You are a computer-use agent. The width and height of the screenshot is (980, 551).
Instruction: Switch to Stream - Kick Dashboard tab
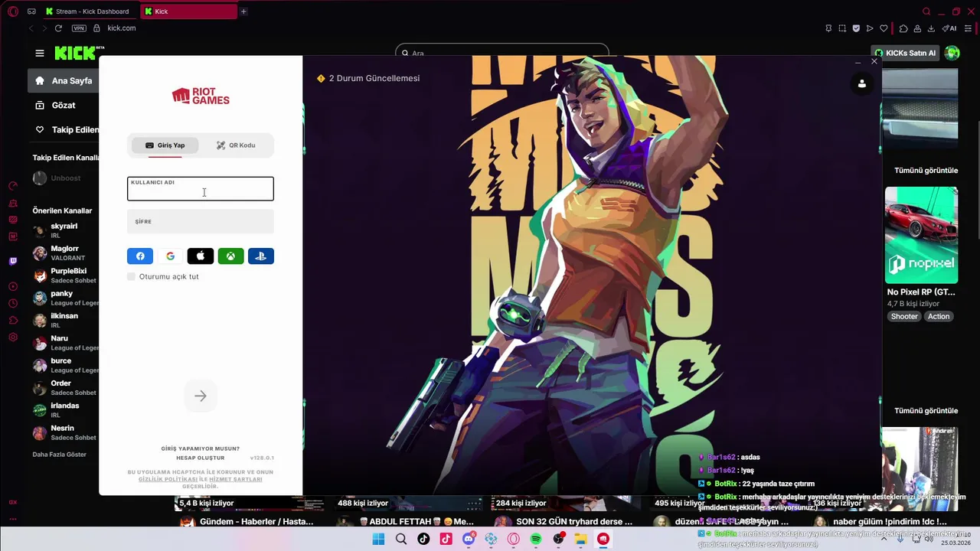[x=89, y=11]
